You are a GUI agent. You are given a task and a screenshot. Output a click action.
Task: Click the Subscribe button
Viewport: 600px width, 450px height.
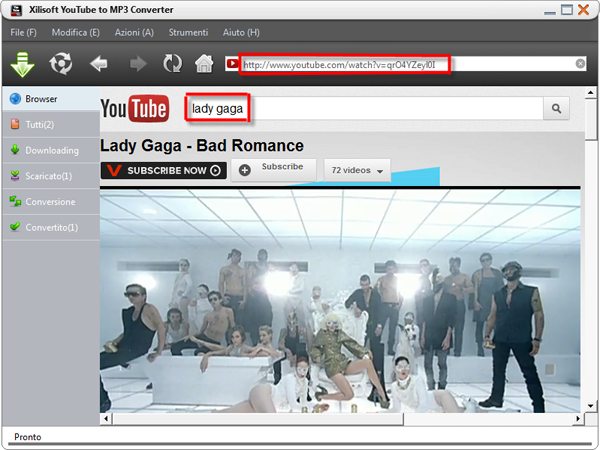tap(274, 170)
